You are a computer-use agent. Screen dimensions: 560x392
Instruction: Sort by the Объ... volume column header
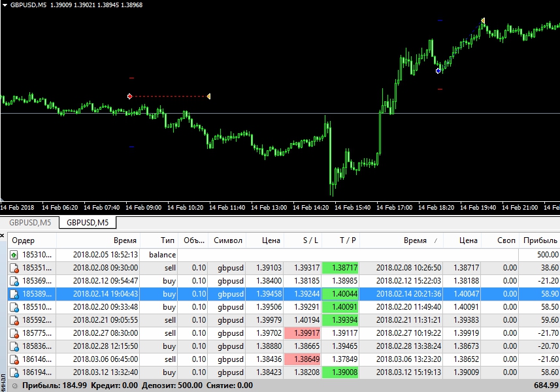(193, 240)
